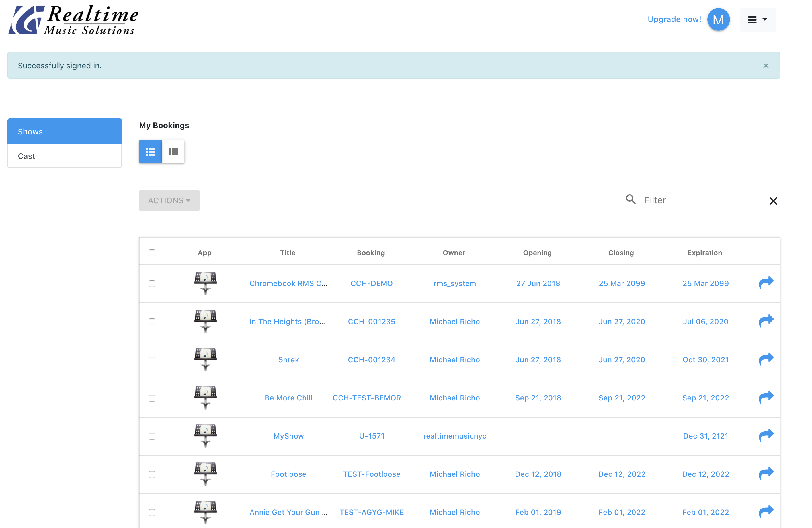Check the Annie Get Your Gun checkbox
The width and height of the screenshot is (812, 528).
click(152, 513)
